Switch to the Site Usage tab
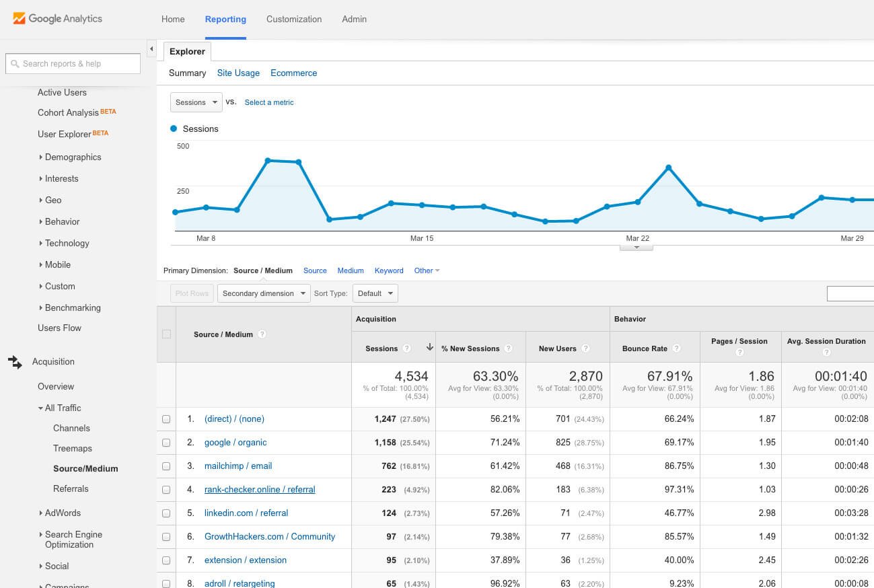This screenshot has height=588, width=874. pyautogui.click(x=238, y=73)
